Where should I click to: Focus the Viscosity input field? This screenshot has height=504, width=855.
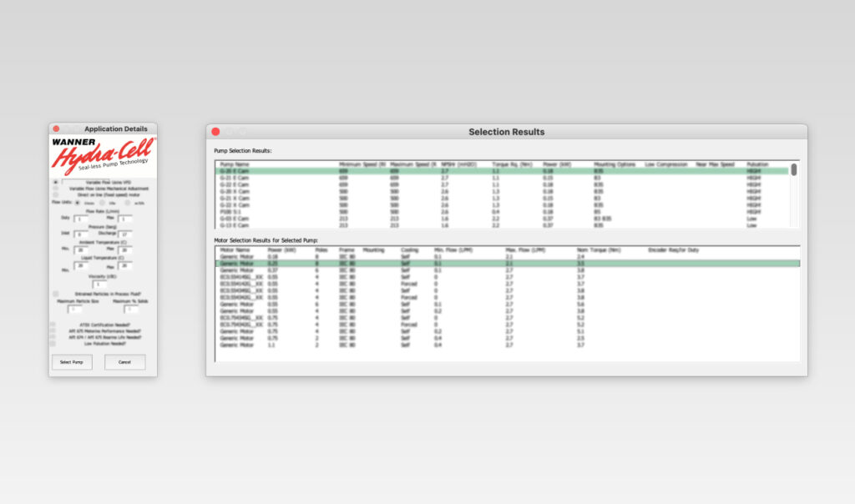pos(99,285)
